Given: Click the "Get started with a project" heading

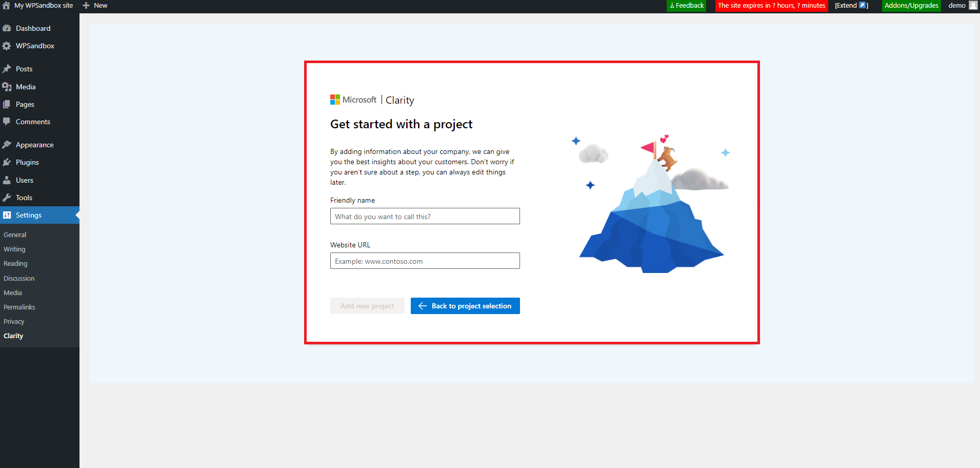Looking at the screenshot, I should [402, 124].
